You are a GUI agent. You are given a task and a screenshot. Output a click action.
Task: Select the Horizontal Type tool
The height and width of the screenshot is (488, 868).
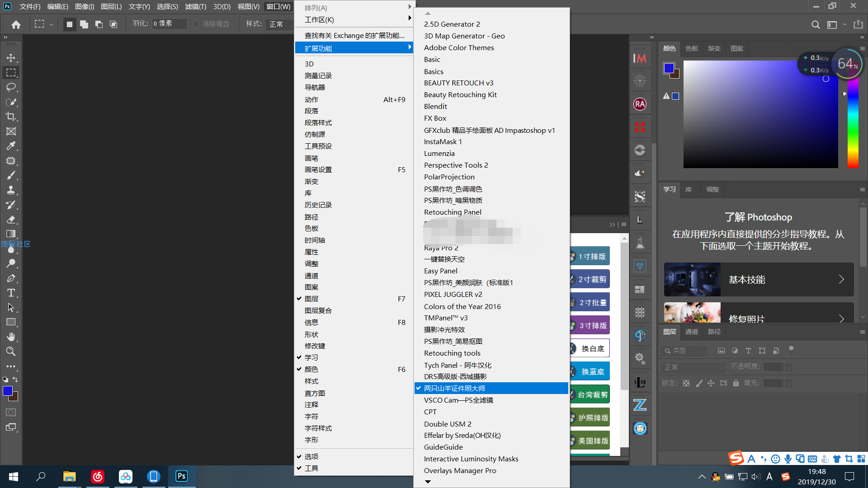11,293
